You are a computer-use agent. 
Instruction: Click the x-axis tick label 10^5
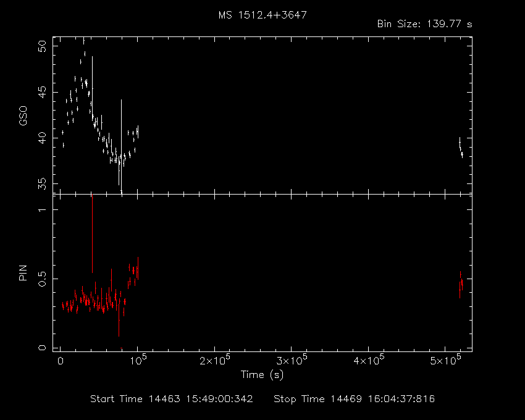point(138,360)
